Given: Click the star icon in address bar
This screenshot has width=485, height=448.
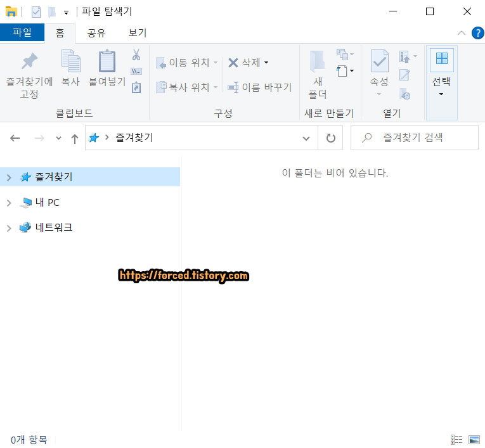Looking at the screenshot, I should (94, 138).
